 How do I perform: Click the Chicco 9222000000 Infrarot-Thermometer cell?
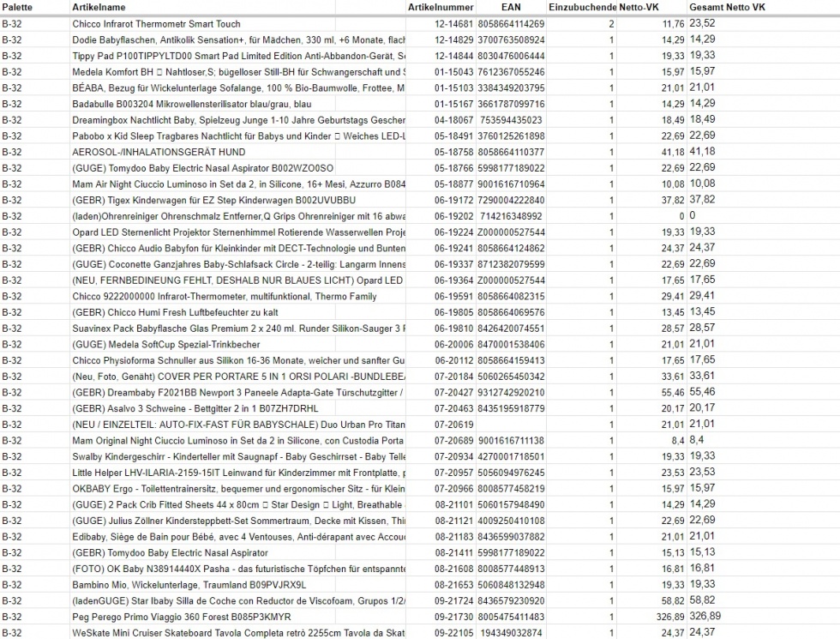(x=225, y=297)
